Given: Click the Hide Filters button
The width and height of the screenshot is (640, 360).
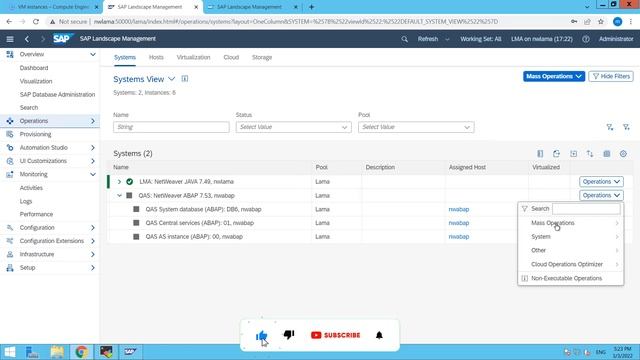Looking at the screenshot, I should click(611, 76).
